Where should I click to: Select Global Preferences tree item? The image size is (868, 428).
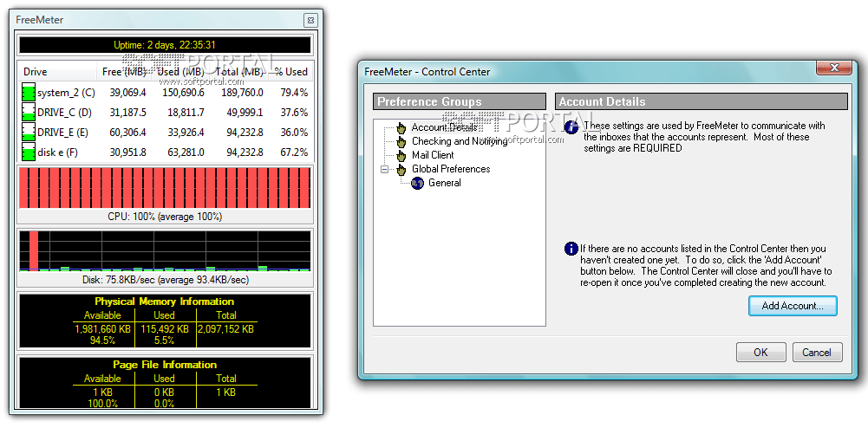coord(451,169)
